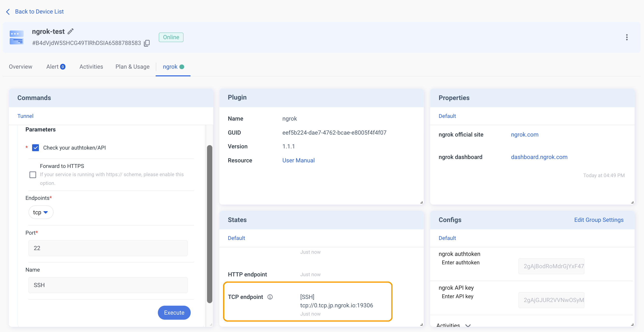Image resolution: width=644 pixels, height=332 pixels.
Task: Click the Name input field containing SSH
Action: [108, 285]
